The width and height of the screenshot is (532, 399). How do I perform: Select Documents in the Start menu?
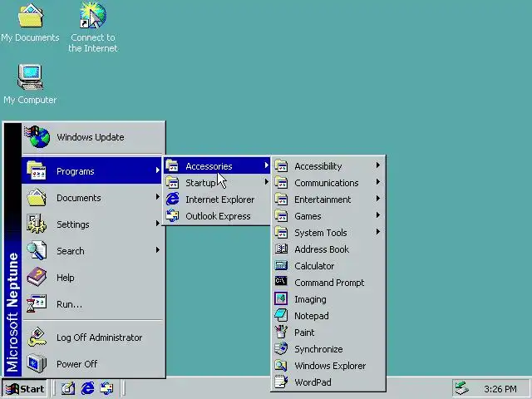pyautogui.click(x=91, y=198)
